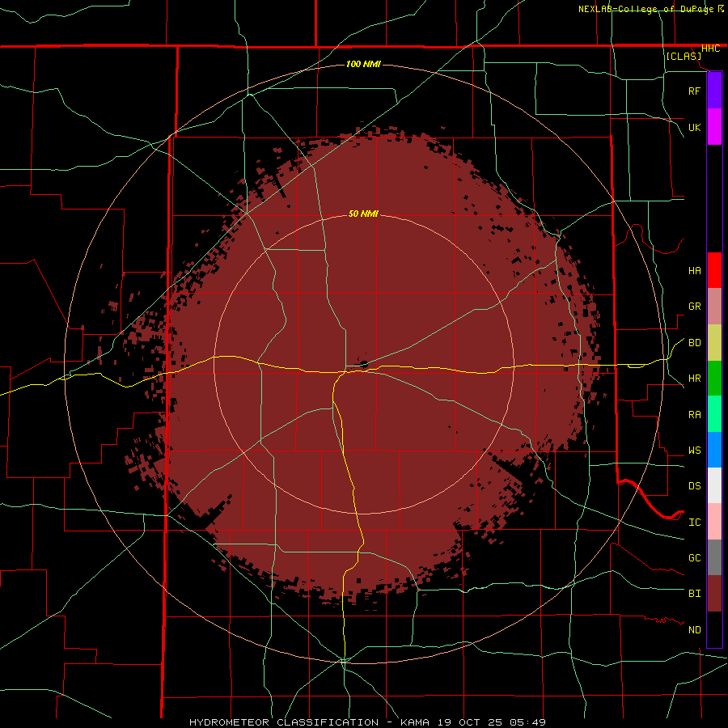Click the IC legend label

[694, 523]
